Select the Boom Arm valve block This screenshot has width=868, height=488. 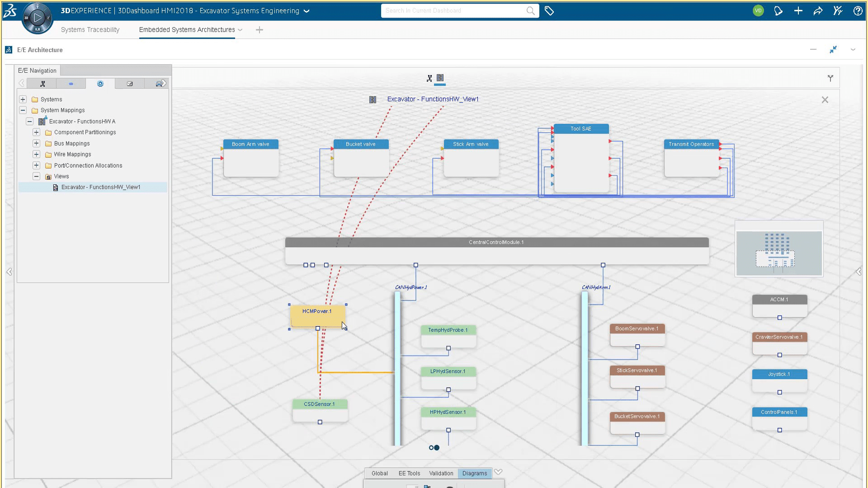[x=250, y=158]
